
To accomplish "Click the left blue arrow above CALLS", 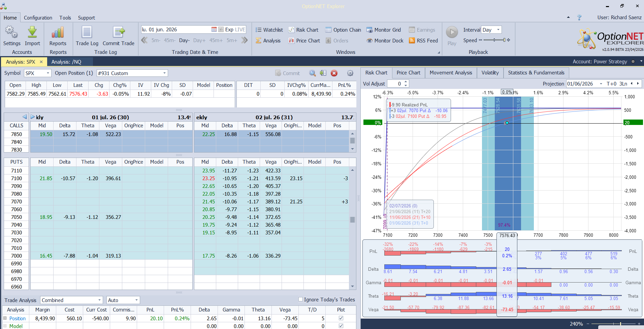I will (25, 117).
